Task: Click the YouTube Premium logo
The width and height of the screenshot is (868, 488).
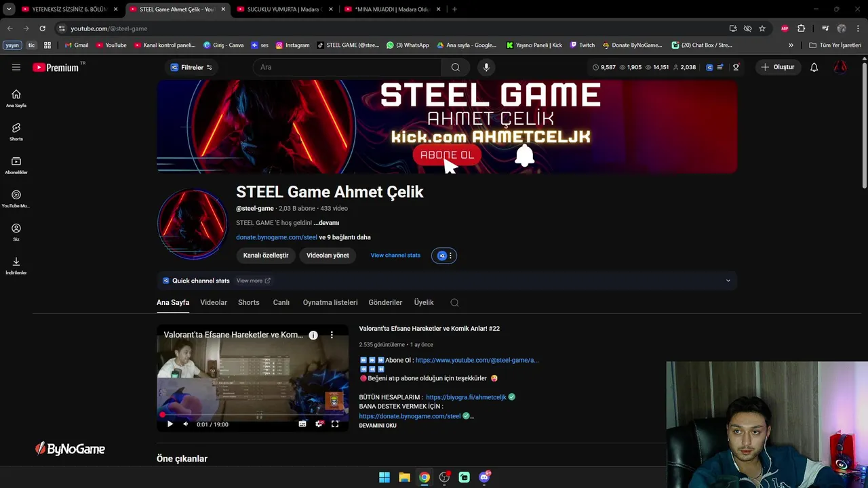Action: click(x=57, y=67)
